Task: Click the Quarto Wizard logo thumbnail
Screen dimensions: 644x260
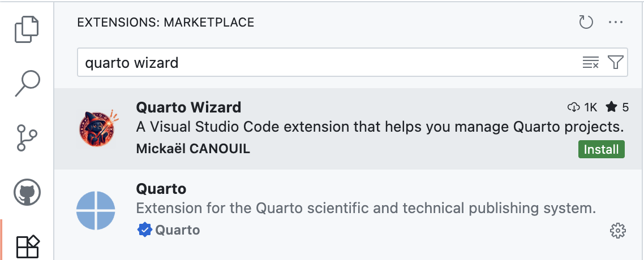Action: click(96, 127)
